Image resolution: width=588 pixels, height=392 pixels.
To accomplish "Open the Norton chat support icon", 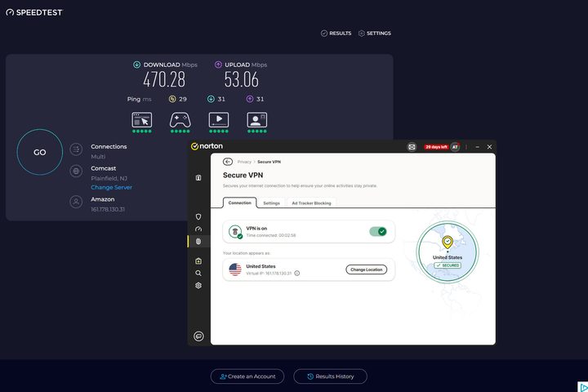I will [198, 336].
